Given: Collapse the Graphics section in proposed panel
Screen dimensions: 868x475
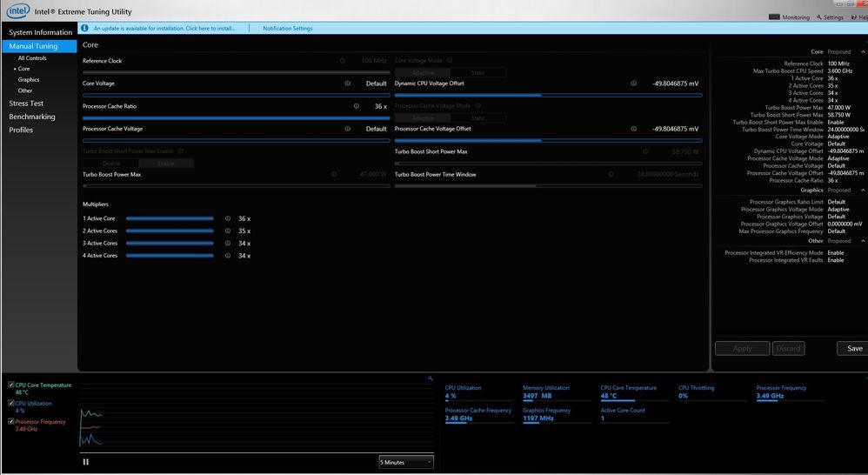Looking at the screenshot, I should pyautogui.click(x=863, y=190).
